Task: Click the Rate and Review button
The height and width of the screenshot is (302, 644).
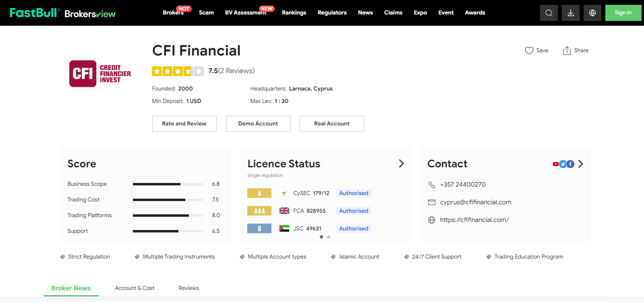Action: click(x=184, y=124)
